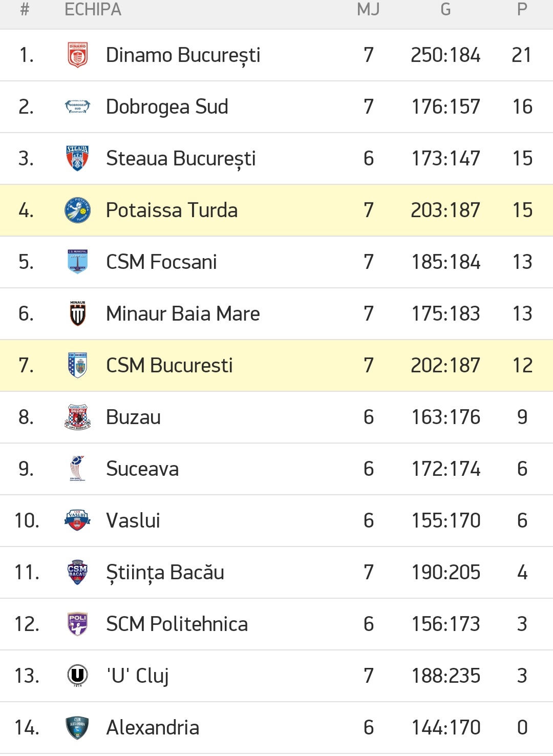Open the Vaslui team name link
Screen dimensions: 553x756
point(133,520)
